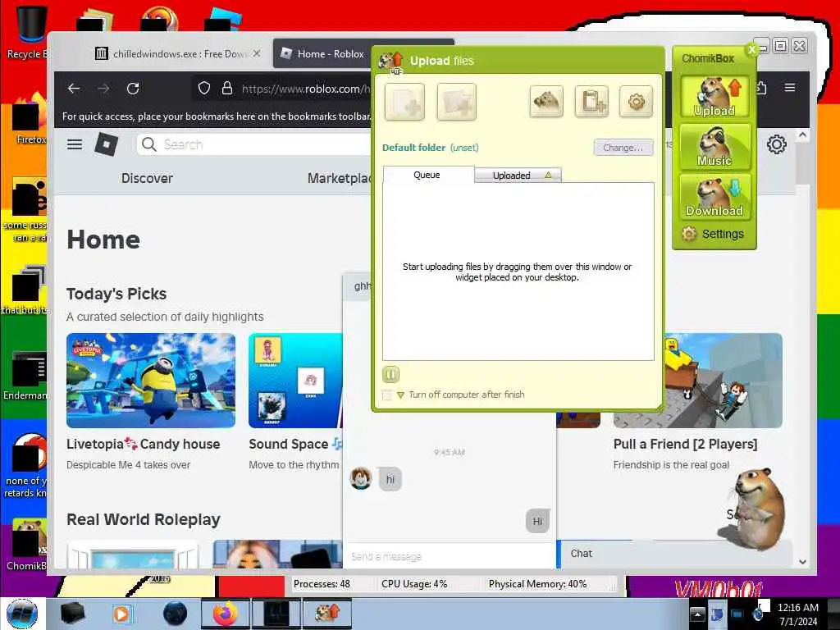Click the Livetopia Candy house title link
This screenshot has height=630, width=840.
tap(143, 444)
